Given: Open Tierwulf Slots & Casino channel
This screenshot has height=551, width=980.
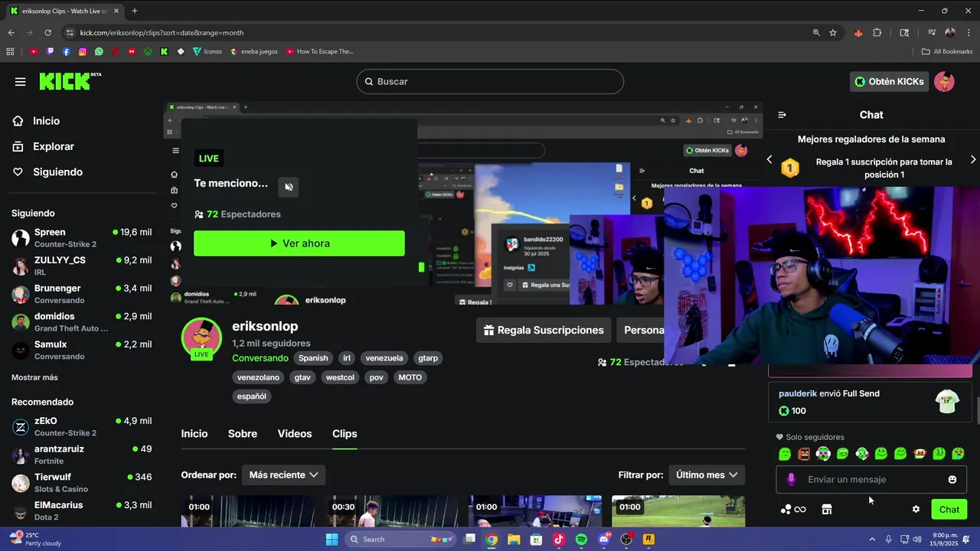Looking at the screenshot, I should tap(82, 483).
